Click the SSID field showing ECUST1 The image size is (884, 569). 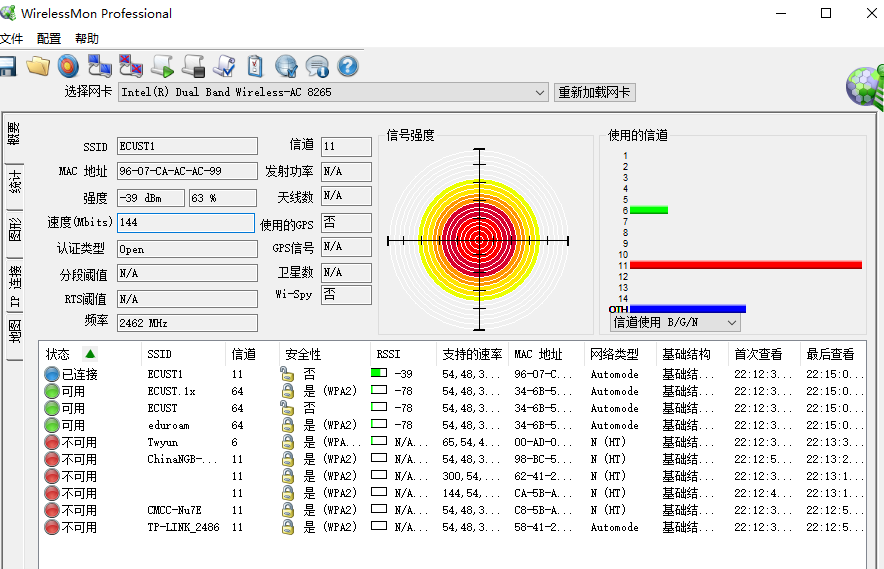[187, 146]
